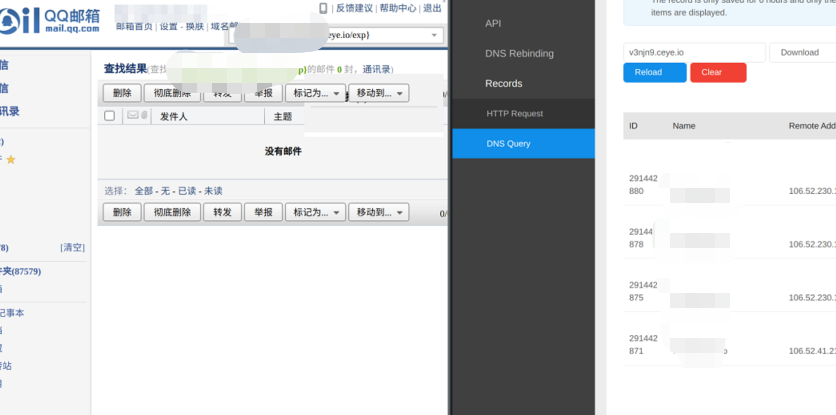Click the Download button in CEYE
The image size is (836, 415).
click(x=802, y=52)
